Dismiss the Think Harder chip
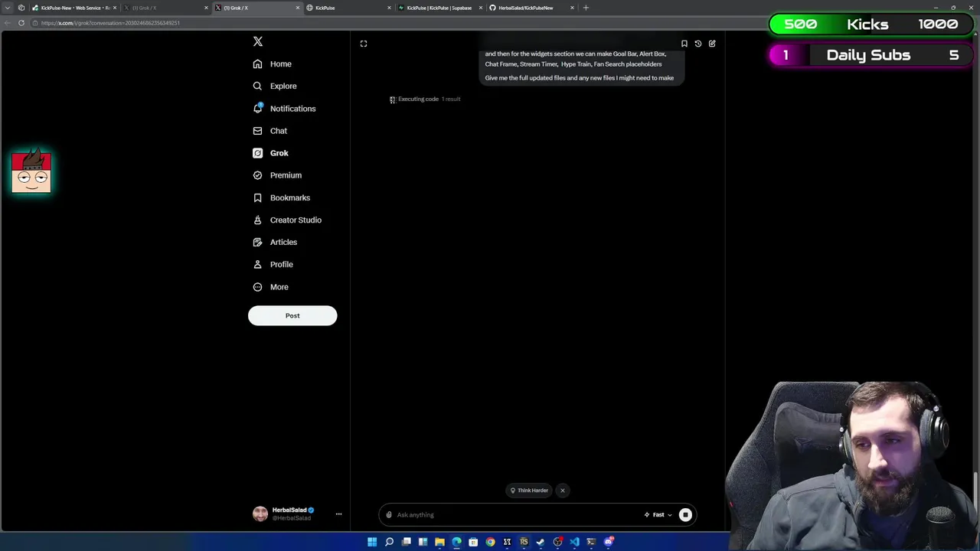Viewport: 980px width, 551px height. tap(563, 491)
